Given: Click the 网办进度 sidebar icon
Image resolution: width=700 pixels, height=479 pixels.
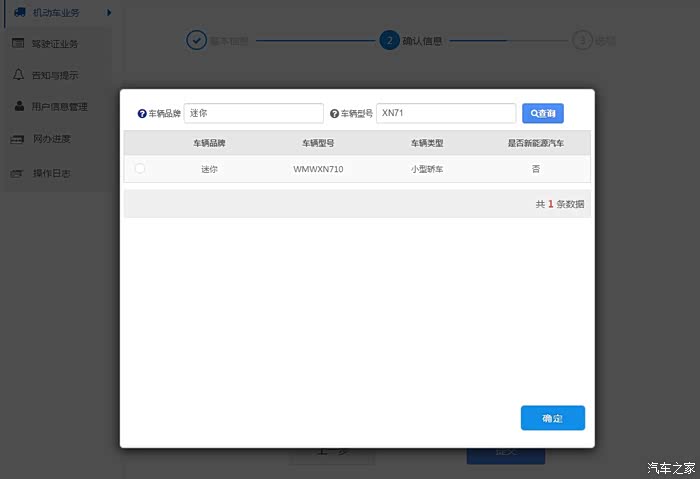Looking at the screenshot, I should click(18, 139).
